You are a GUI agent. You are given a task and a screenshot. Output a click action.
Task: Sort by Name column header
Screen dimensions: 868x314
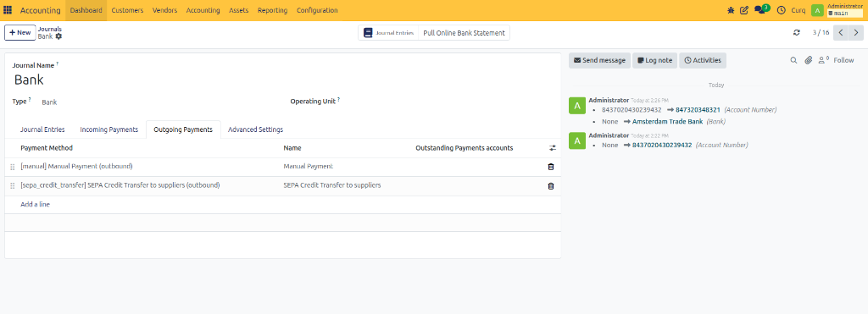(x=292, y=148)
